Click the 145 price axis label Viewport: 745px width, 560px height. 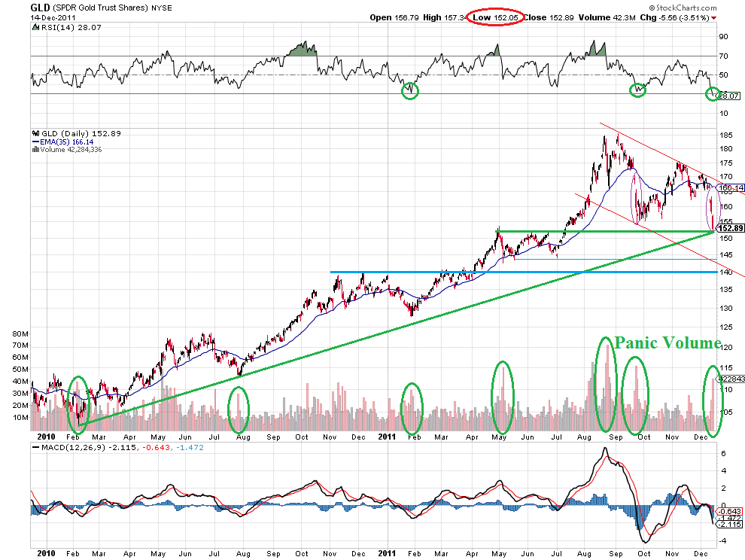click(725, 255)
